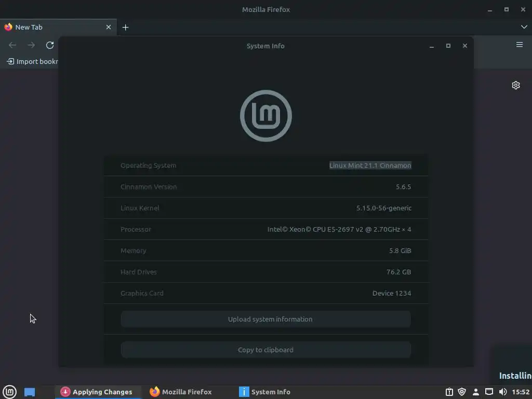Viewport: 532px width, 399px height.
Task: Select the Linux Mint 21.1 Cinnamon text
Action: point(370,166)
